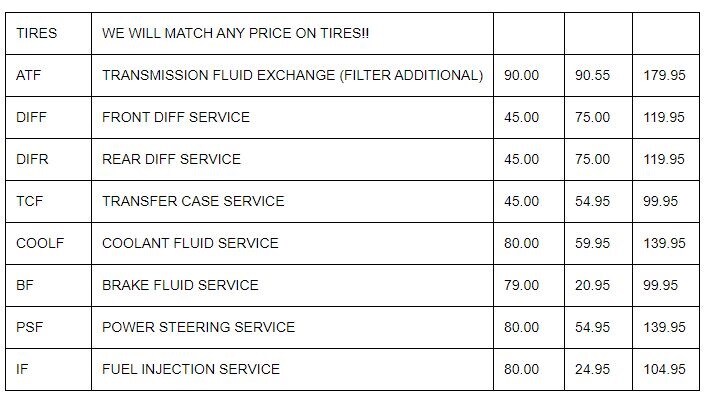705x396 pixels.
Task: Select the 59.95 price cell
Action: (598, 243)
